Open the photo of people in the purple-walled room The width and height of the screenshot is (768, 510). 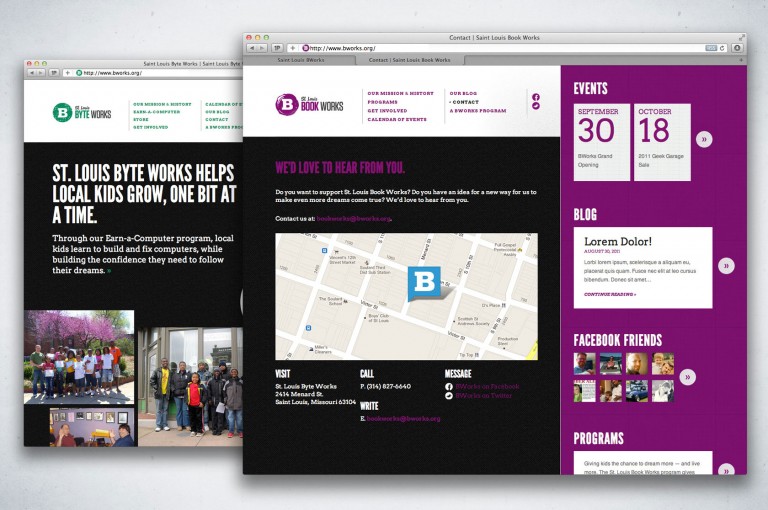92,428
